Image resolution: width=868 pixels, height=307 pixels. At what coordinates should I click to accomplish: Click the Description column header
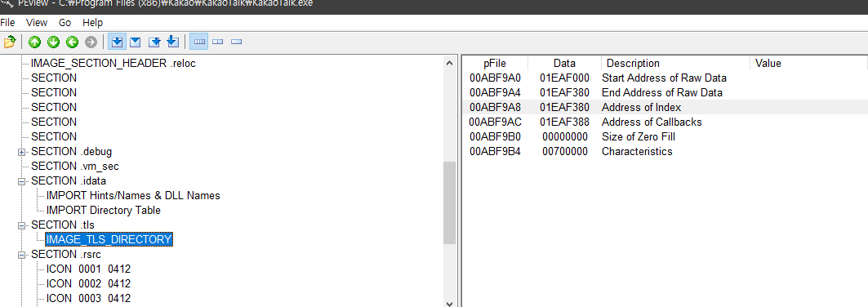coord(675,63)
